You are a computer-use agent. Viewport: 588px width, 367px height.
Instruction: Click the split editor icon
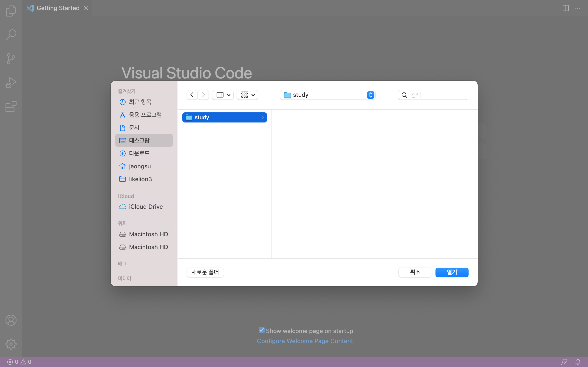[565, 8]
